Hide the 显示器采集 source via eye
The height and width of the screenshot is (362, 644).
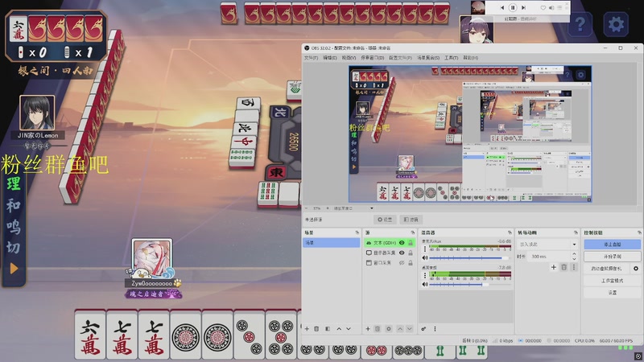402,253
